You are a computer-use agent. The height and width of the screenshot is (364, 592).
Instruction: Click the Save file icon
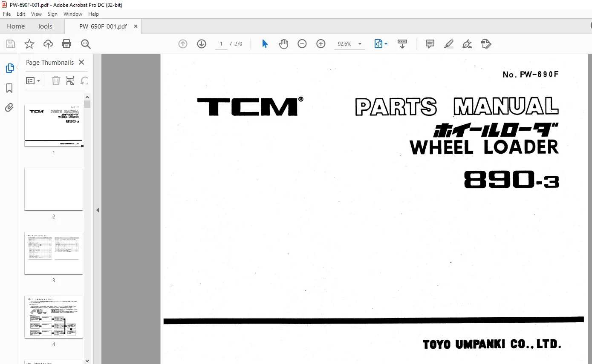click(11, 44)
